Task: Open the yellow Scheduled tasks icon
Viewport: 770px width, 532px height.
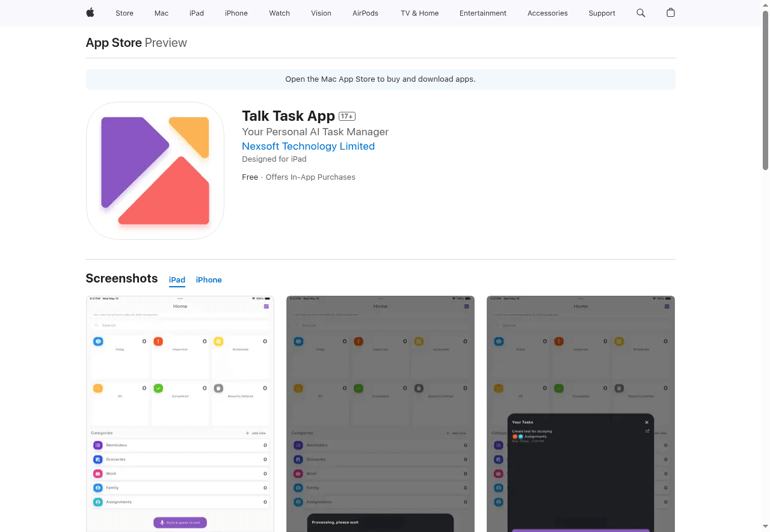Action: (x=218, y=341)
